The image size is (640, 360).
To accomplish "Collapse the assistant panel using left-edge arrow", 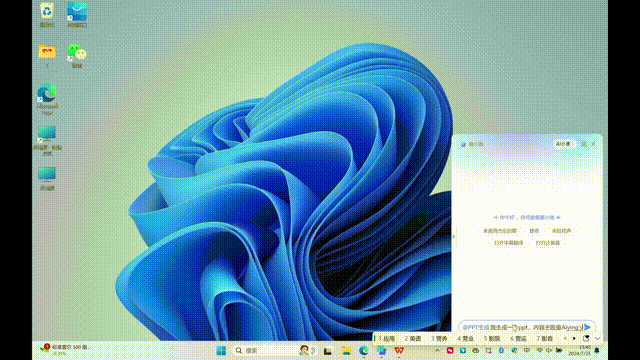I will coord(453,236).
